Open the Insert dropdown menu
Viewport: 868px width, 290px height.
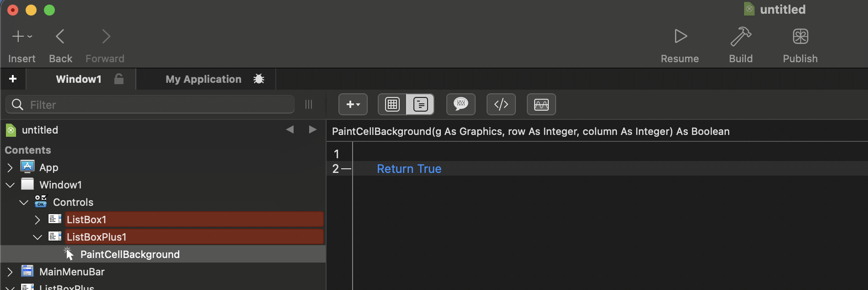point(21,37)
